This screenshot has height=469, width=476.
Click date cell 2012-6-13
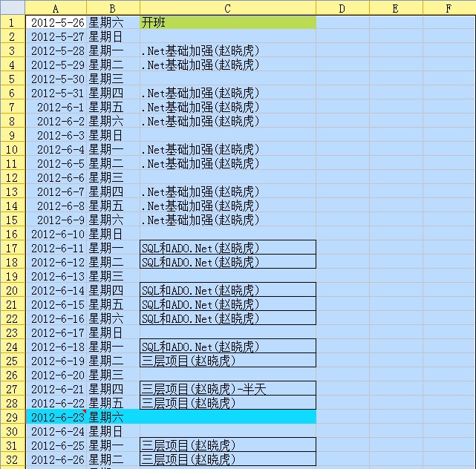56,276
